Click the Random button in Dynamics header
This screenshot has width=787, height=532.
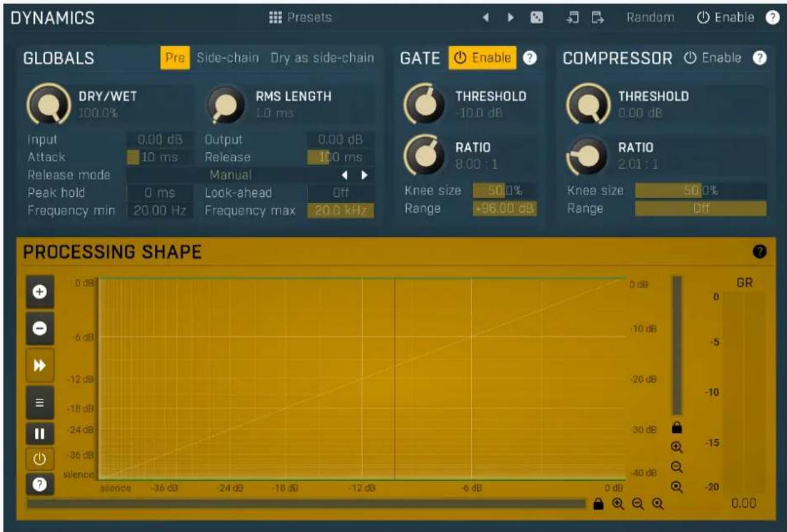coord(650,18)
